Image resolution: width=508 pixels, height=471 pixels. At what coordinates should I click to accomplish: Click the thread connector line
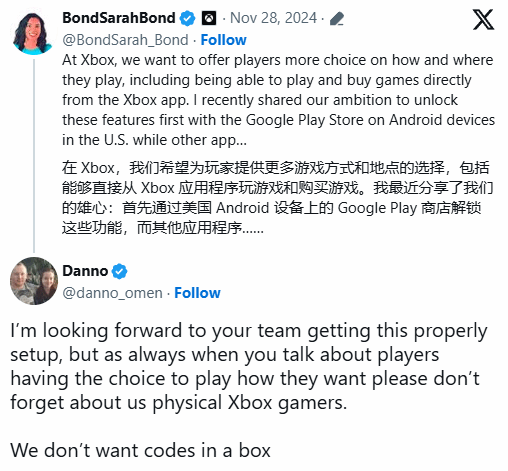click(34, 156)
